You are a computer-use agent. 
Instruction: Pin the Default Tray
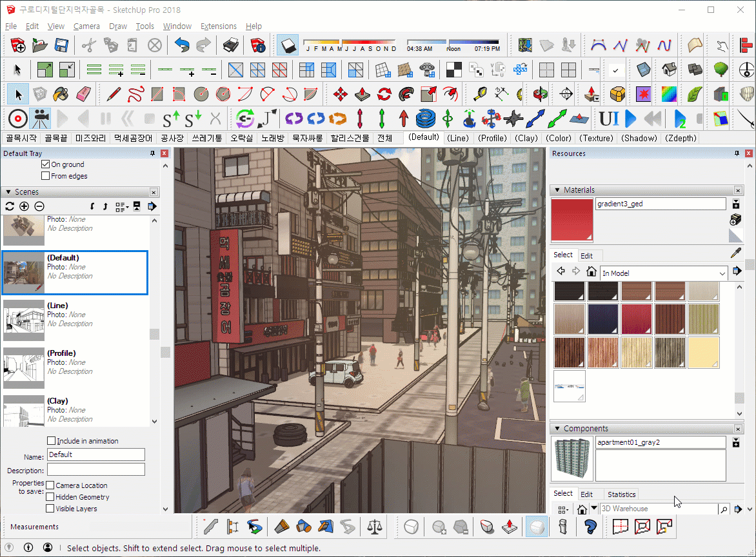click(x=152, y=153)
